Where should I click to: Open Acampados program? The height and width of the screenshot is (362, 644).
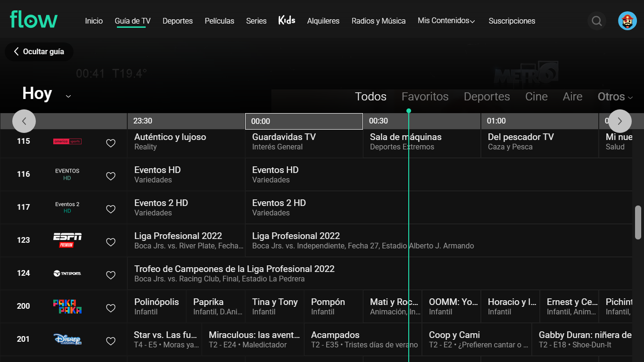coord(363,339)
